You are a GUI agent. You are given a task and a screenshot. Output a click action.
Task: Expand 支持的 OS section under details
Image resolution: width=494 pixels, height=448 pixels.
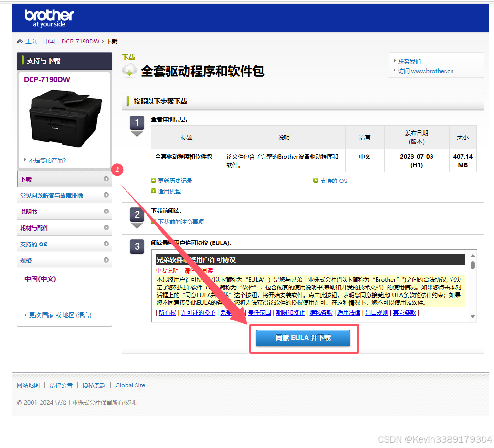[x=333, y=181]
